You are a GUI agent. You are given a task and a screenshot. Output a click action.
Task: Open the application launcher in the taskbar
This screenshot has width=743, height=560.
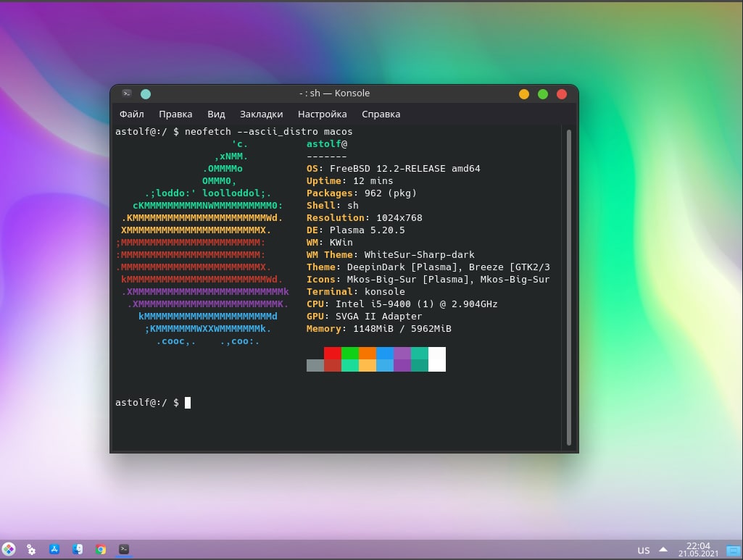point(9,549)
